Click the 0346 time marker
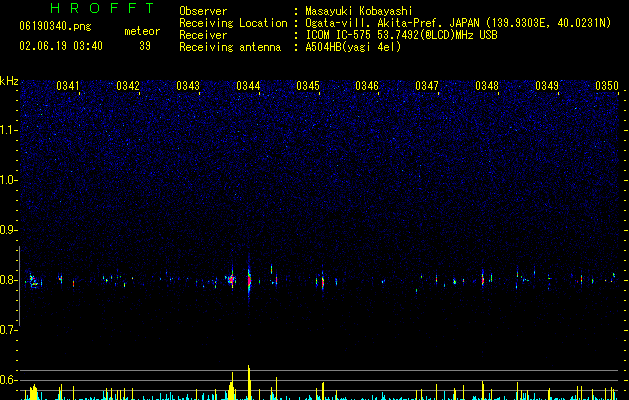 (367, 86)
